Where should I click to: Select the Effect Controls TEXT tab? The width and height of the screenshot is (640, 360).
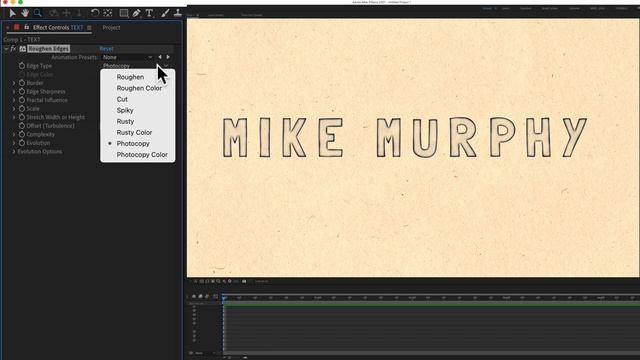point(58,27)
